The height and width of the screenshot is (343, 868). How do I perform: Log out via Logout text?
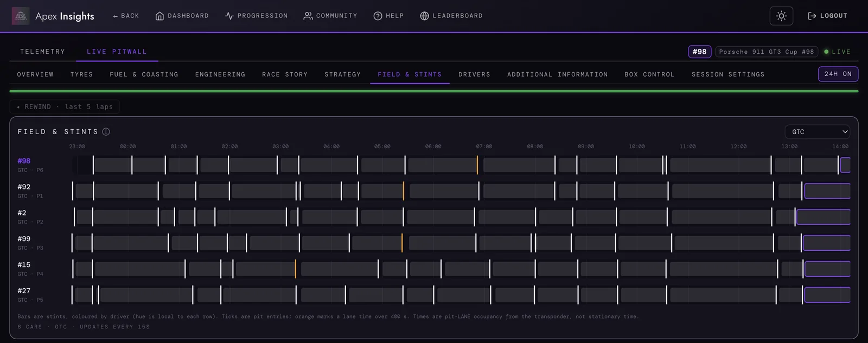(834, 16)
